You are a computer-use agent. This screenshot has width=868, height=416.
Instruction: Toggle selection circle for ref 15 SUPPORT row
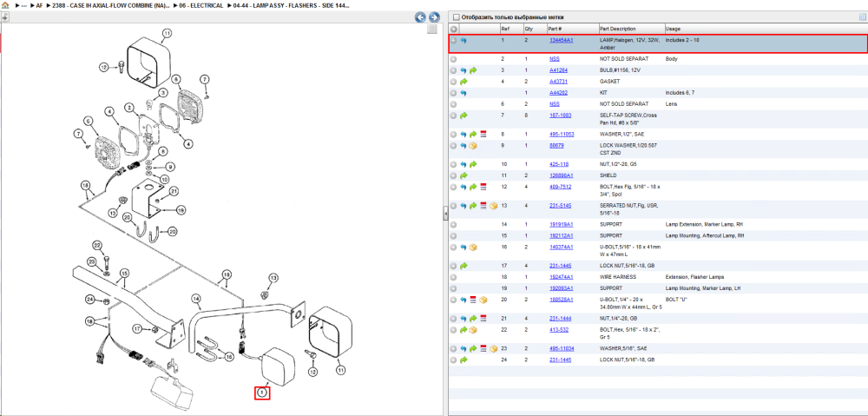453,236
